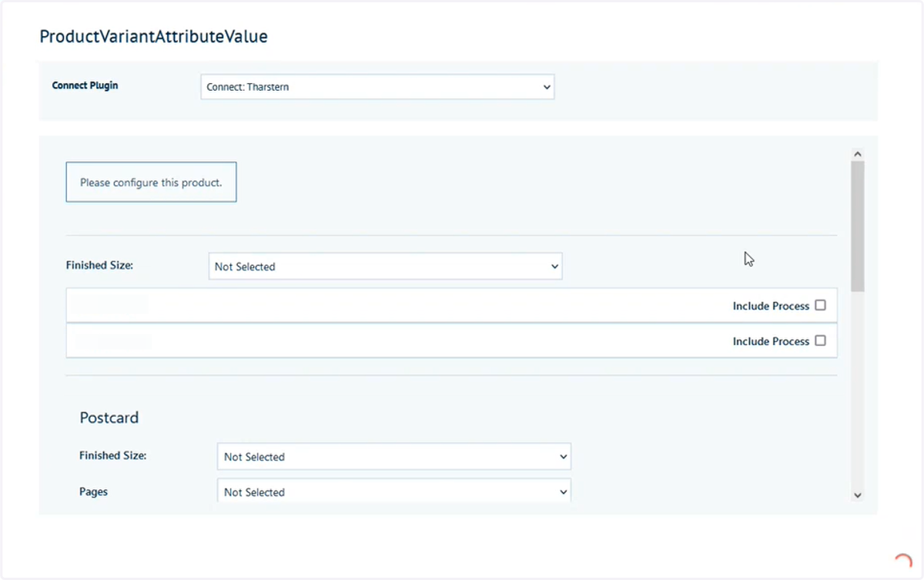Click the Pages label

point(93,491)
